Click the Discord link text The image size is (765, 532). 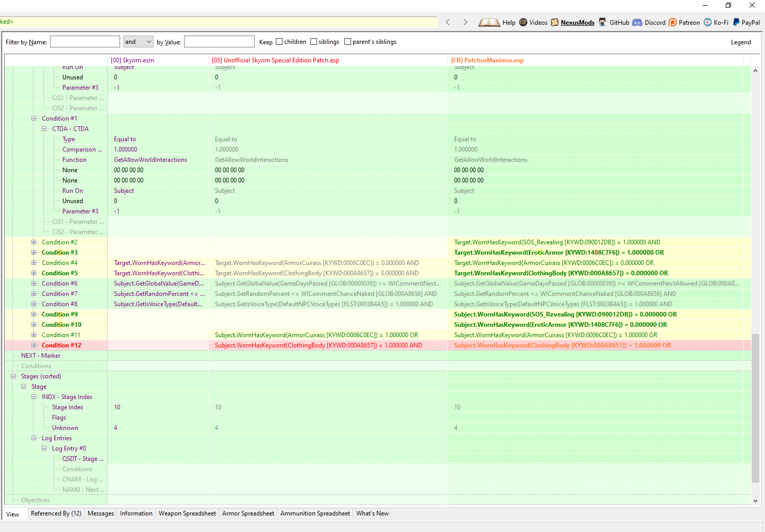tap(655, 23)
